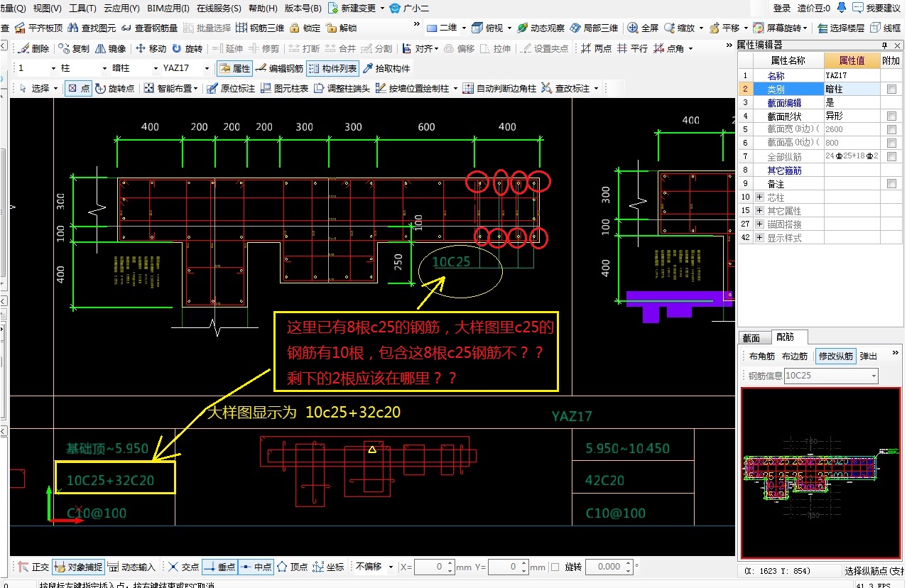Screen dimensions: 907x588
Task: Click the 修改纵筋 button
Action: (835, 356)
